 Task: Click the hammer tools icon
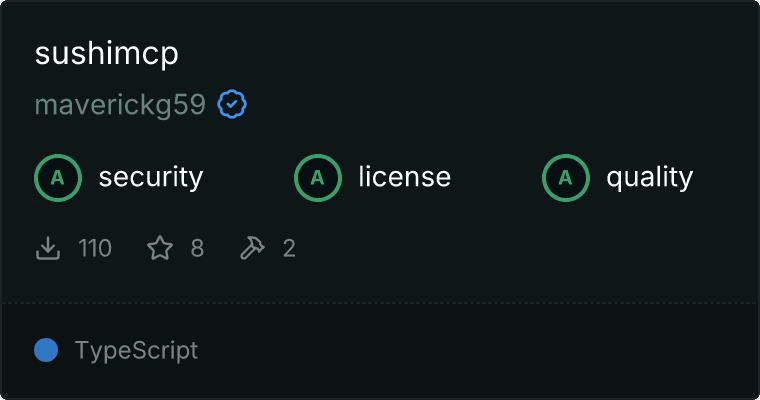[x=253, y=248]
